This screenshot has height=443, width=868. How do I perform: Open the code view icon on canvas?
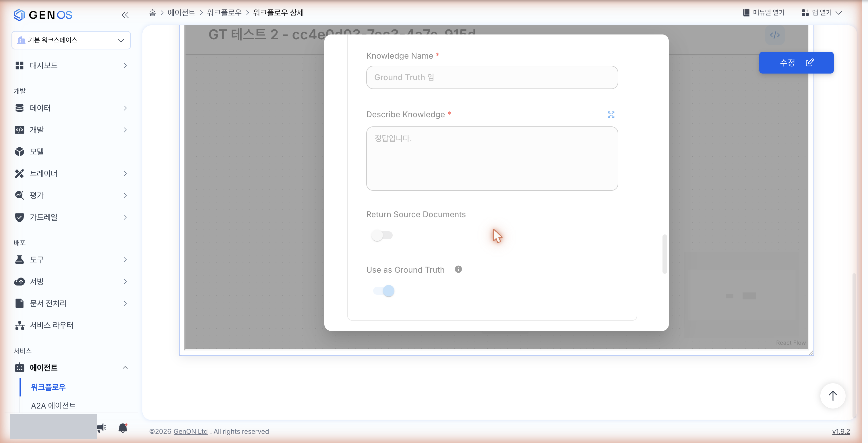775,35
